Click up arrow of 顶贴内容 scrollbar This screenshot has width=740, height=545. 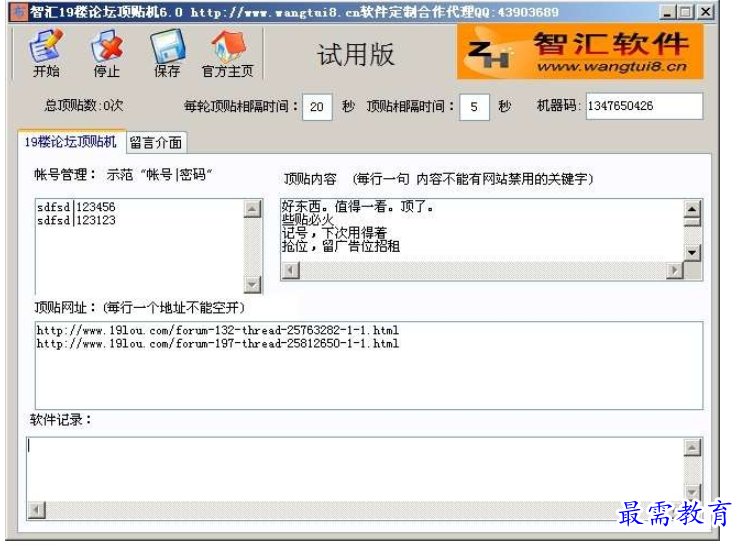tap(692, 209)
